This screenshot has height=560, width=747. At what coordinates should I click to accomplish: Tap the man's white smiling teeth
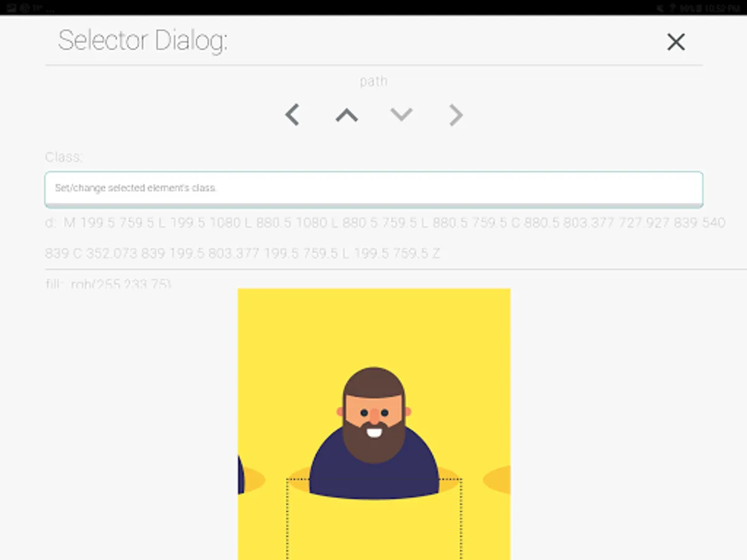tap(374, 431)
